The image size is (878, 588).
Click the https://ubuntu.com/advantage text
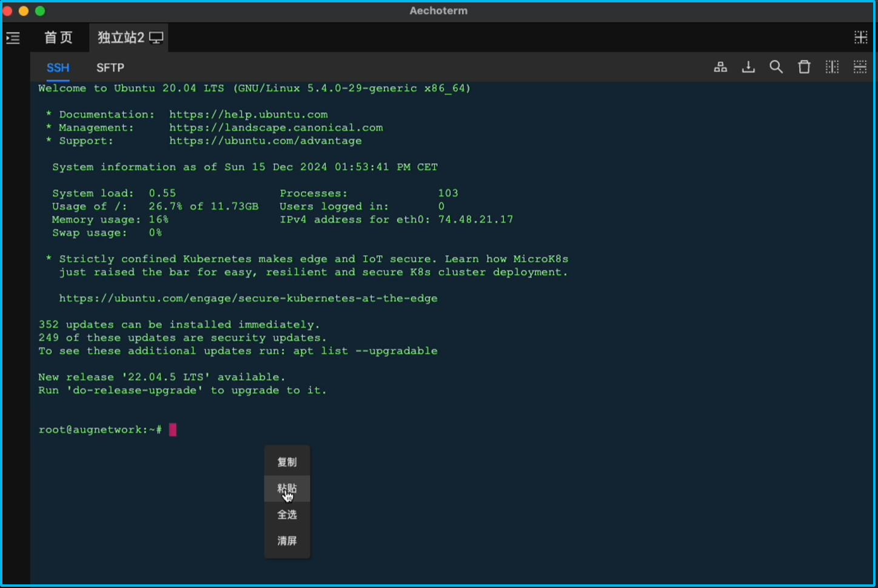click(266, 141)
